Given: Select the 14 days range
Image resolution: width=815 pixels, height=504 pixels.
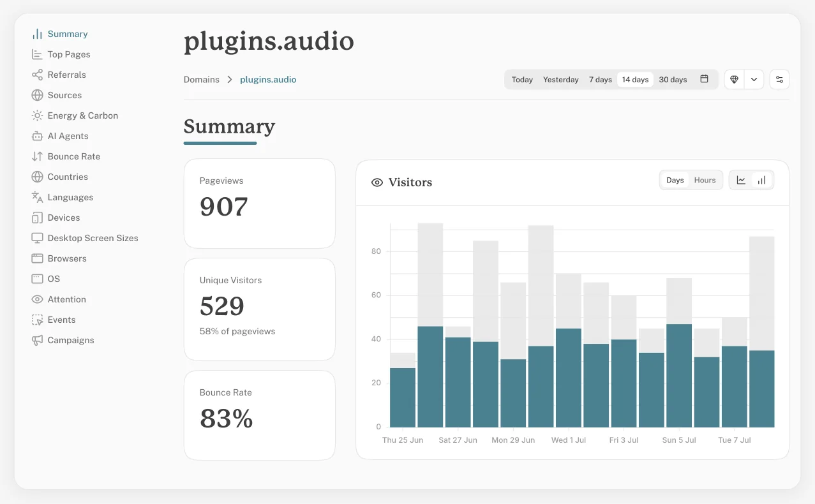Looking at the screenshot, I should coord(635,80).
